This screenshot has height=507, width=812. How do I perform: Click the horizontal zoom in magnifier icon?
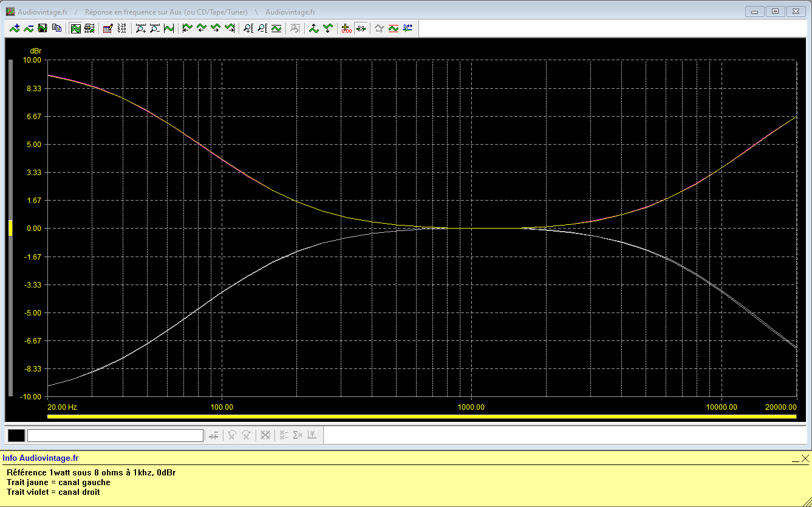point(140,28)
